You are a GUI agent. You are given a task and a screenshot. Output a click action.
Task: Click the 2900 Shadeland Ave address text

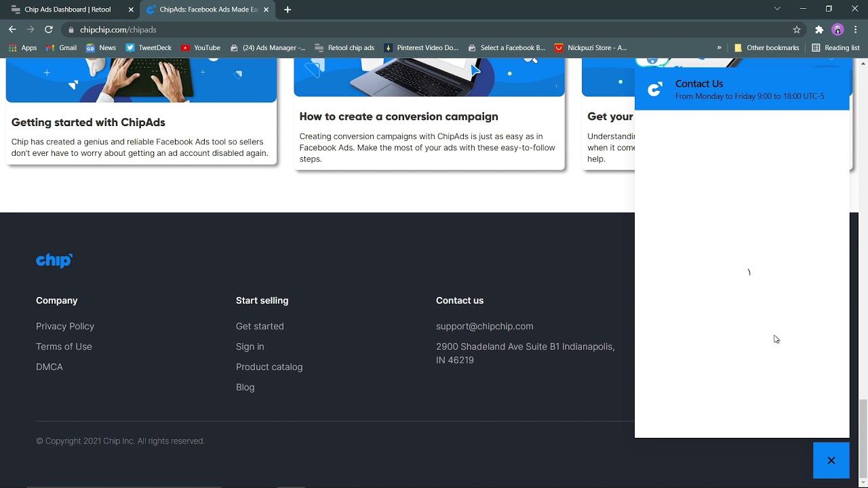tap(526, 353)
